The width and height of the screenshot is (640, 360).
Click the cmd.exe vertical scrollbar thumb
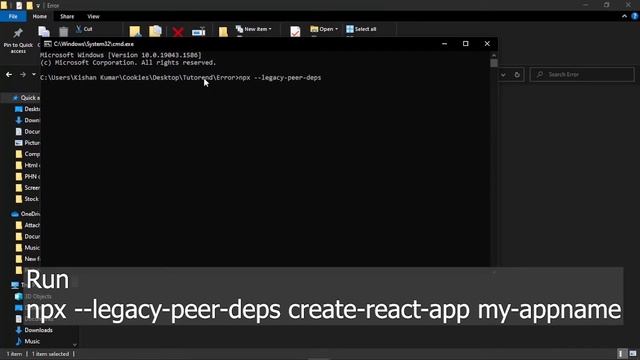(x=494, y=63)
